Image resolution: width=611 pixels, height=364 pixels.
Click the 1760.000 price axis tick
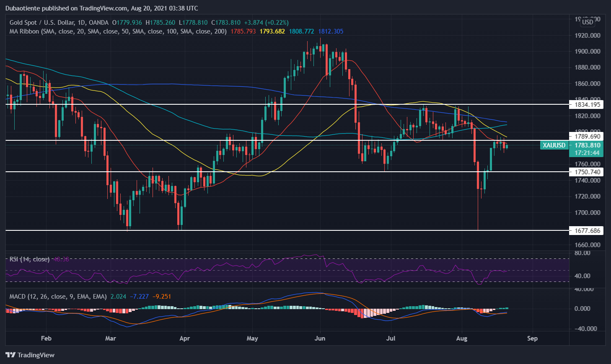coord(587,164)
